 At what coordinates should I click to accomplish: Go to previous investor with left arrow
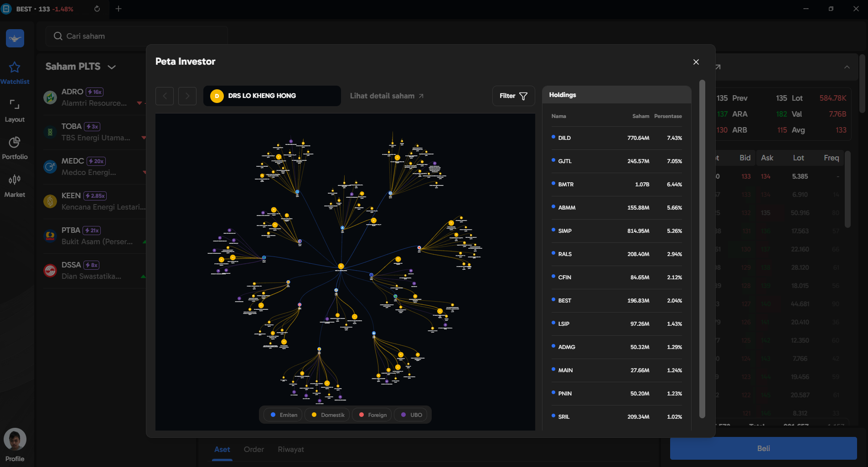(x=165, y=96)
